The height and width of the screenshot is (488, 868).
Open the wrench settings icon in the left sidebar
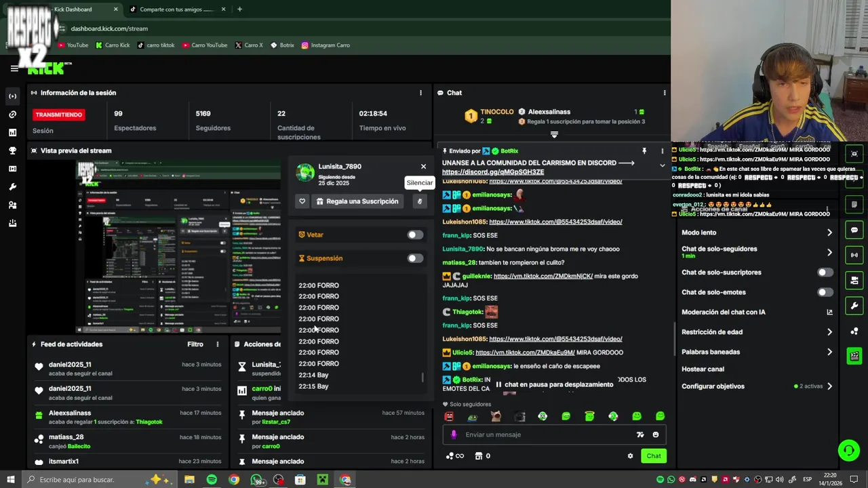click(12, 187)
